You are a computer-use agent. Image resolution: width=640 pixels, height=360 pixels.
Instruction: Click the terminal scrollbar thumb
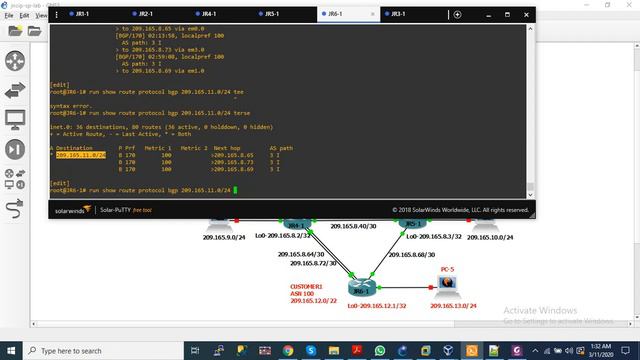(x=530, y=187)
